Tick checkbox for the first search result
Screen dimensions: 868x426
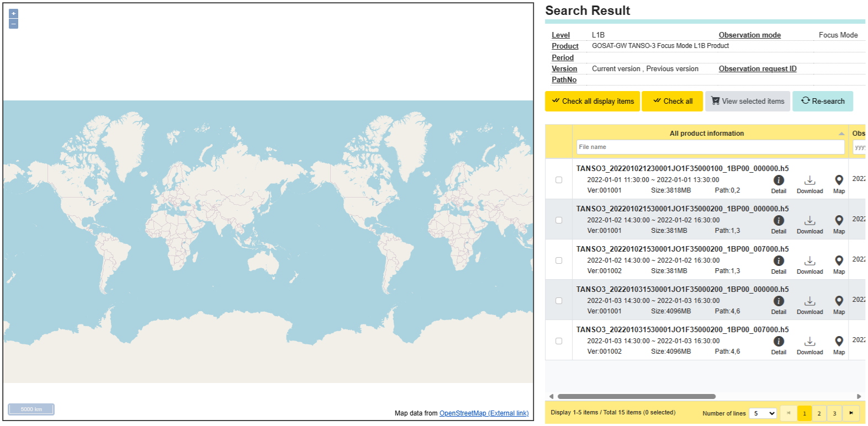559,180
